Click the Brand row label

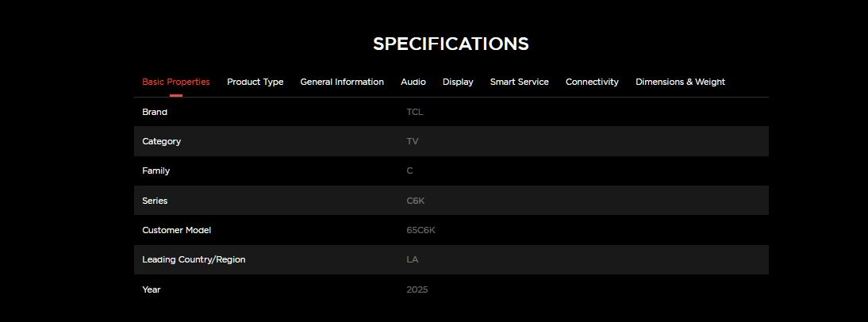click(x=155, y=112)
